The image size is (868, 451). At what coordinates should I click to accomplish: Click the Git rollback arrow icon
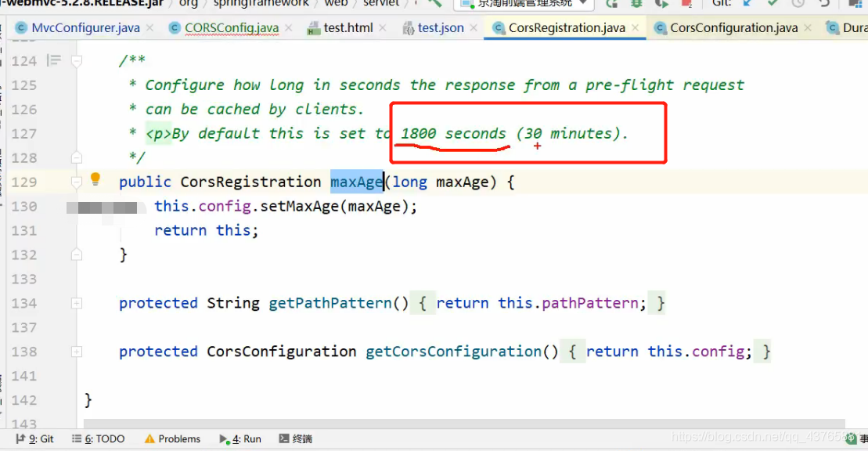pos(824,3)
